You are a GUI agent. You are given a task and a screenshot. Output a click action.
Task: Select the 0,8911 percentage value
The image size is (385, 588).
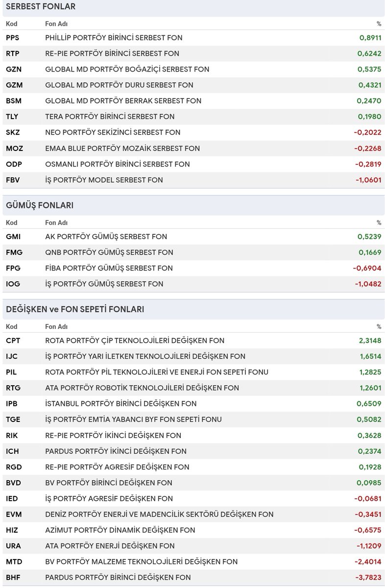[x=370, y=38]
